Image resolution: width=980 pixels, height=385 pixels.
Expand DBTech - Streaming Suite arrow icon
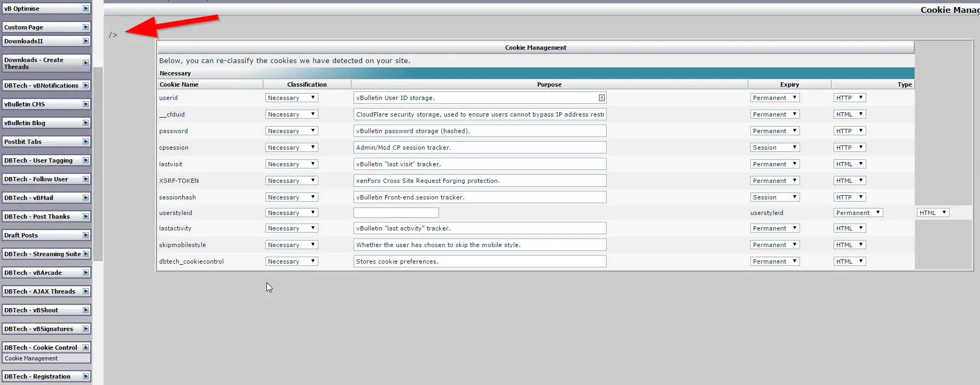[x=85, y=254]
